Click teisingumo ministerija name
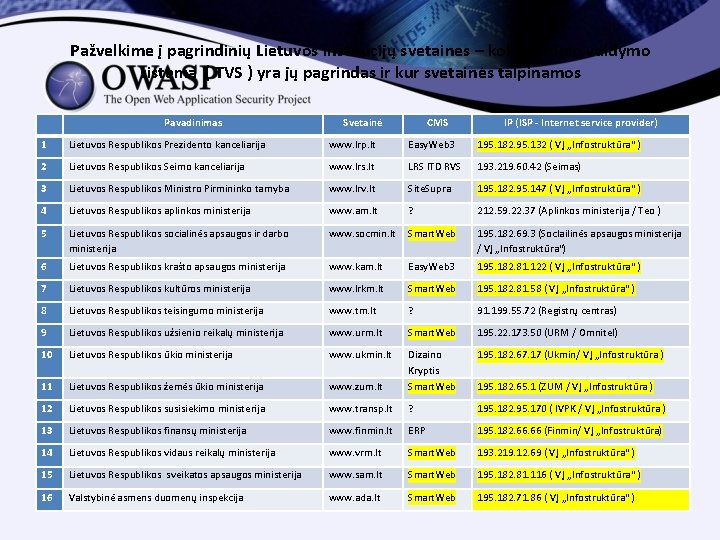720x540 pixels. tap(166, 311)
